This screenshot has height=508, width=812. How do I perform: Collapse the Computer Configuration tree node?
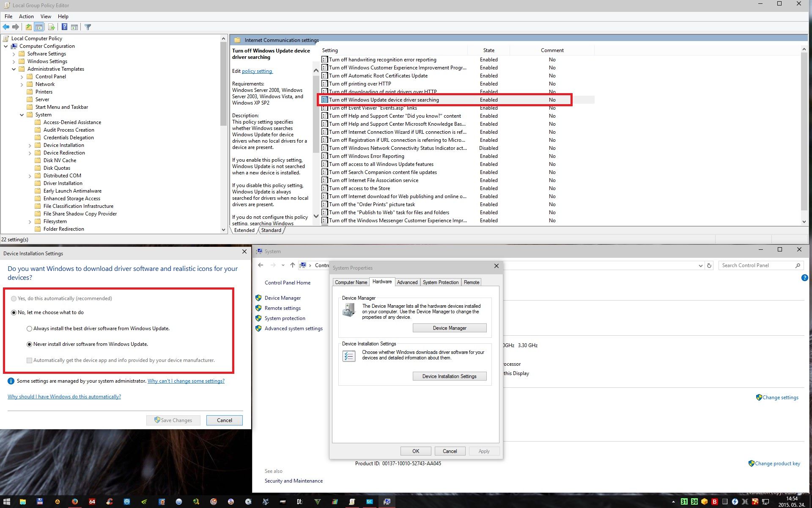pos(6,46)
